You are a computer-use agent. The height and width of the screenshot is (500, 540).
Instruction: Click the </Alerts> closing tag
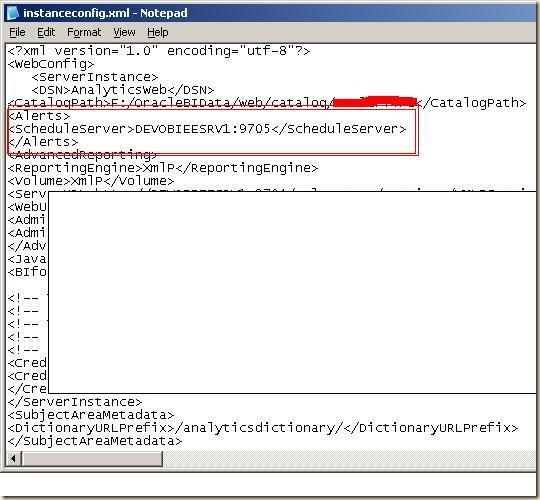43,142
